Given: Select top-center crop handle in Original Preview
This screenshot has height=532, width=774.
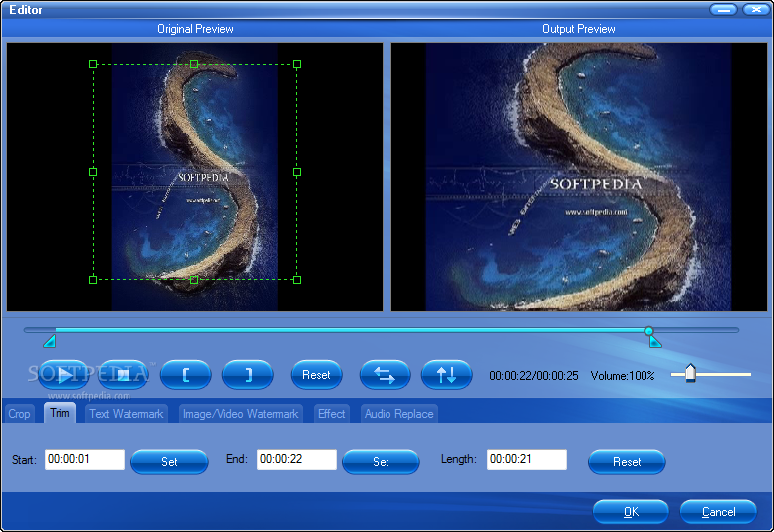Looking at the screenshot, I should click(x=194, y=64).
